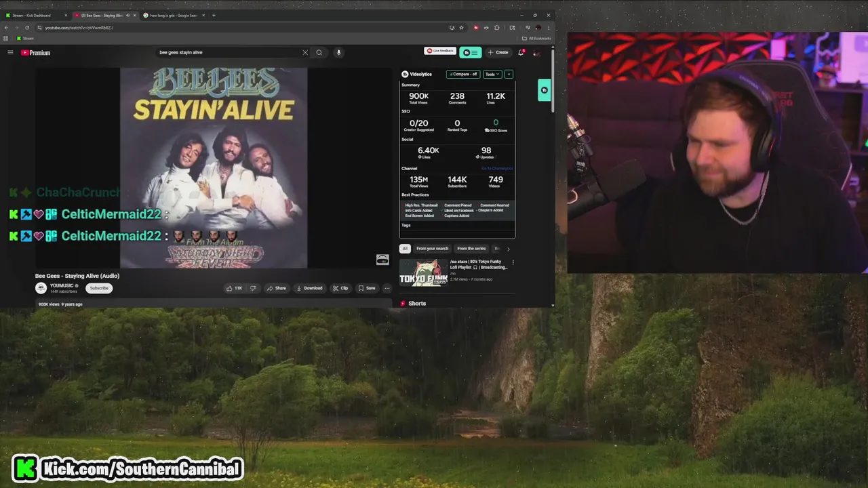Open the Create menu button

(498, 52)
